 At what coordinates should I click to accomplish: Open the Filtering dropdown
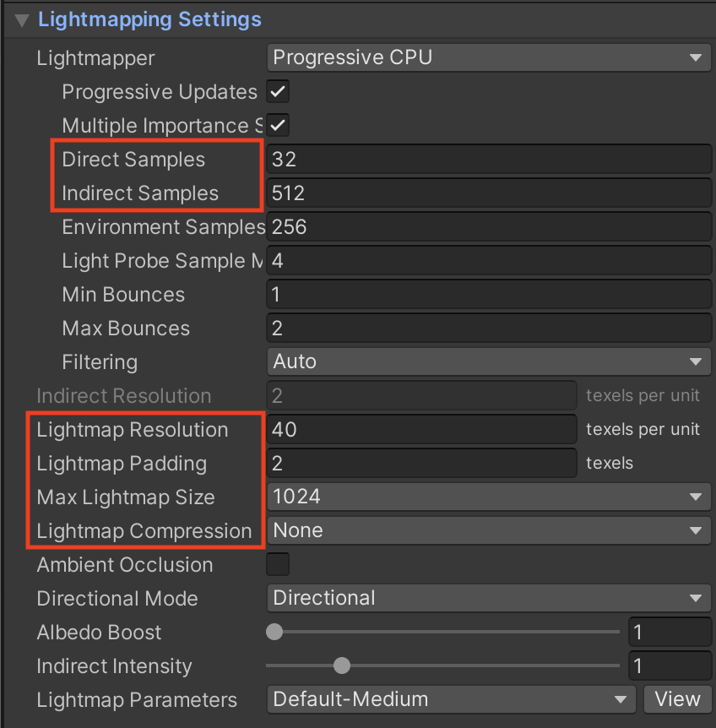[489, 362]
